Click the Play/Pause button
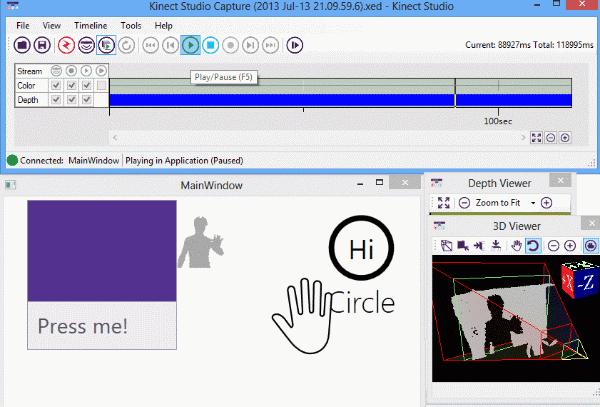The height and width of the screenshot is (407, 600). point(191,45)
